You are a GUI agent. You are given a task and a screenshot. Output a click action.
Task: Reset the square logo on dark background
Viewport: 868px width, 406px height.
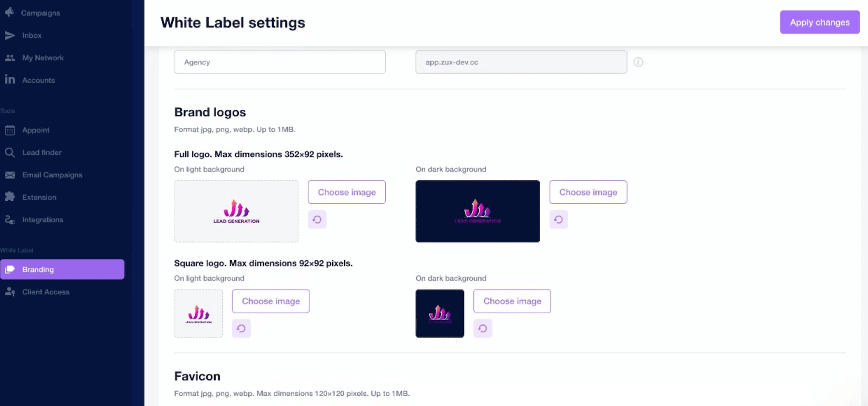[482, 329]
